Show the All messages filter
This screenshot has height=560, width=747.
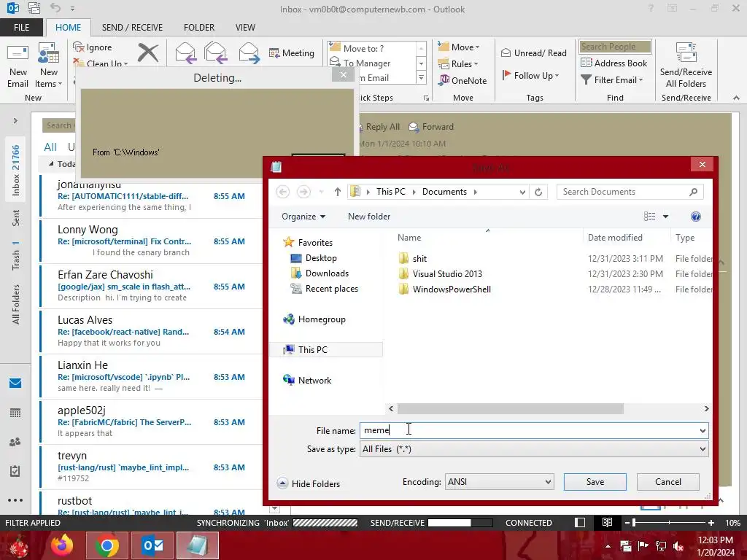(50, 147)
